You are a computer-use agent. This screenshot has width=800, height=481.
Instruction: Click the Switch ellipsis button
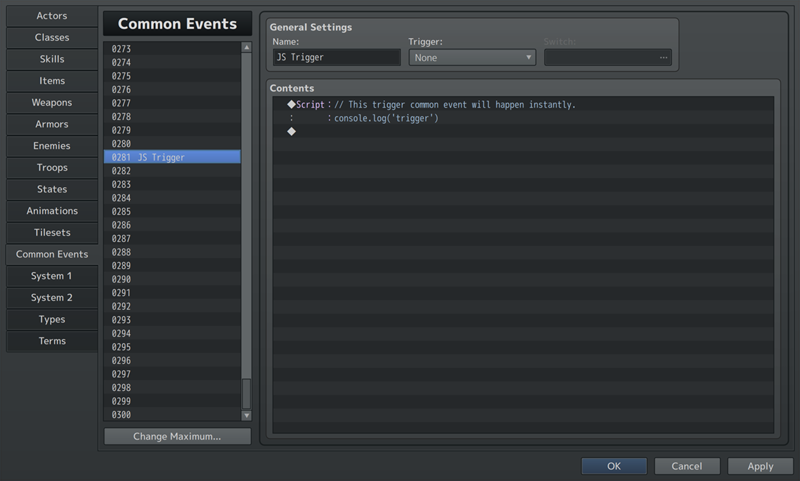pyautogui.click(x=663, y=58)
